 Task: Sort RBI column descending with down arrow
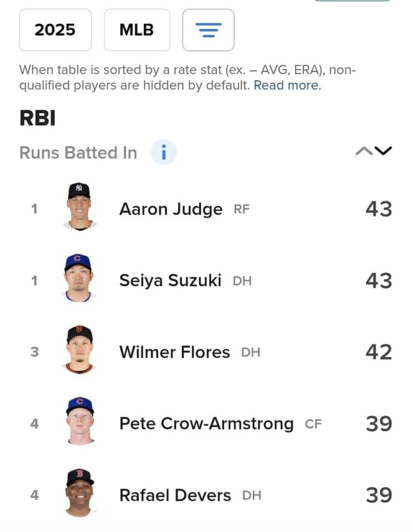(x=383, y=151)
